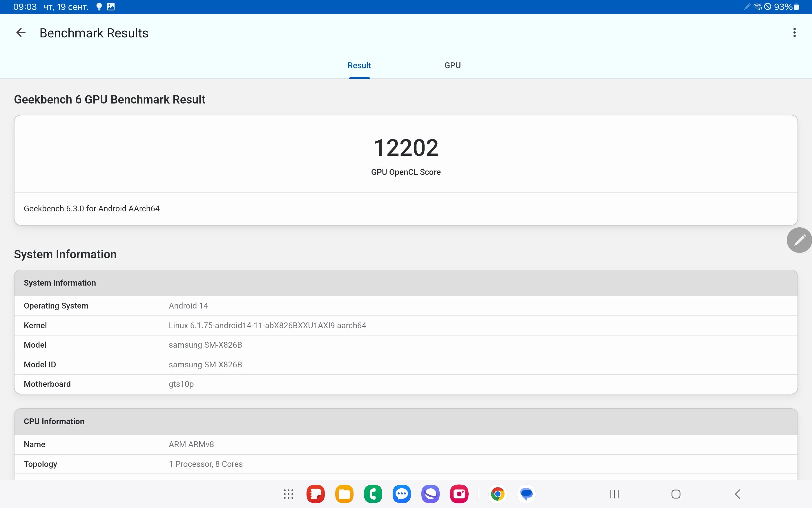This screenshot has width=812, height=508.
Task: Tap the Model ID row value
Action: tap(205, 364)
